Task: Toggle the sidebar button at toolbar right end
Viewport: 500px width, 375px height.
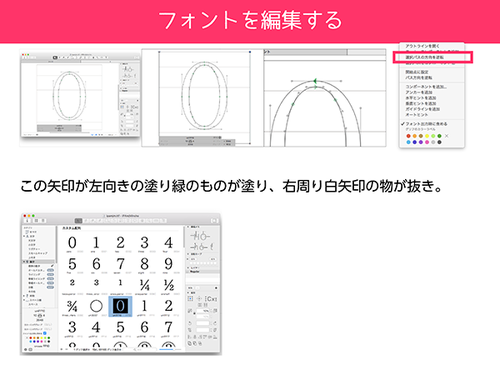Action: (x=214, y=221)
